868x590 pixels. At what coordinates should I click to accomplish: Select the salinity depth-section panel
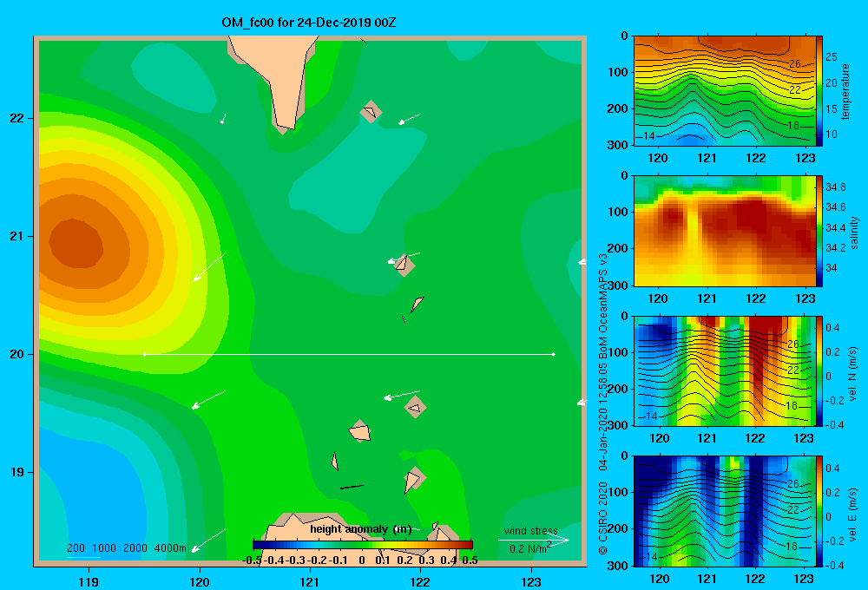coord(724,231)
